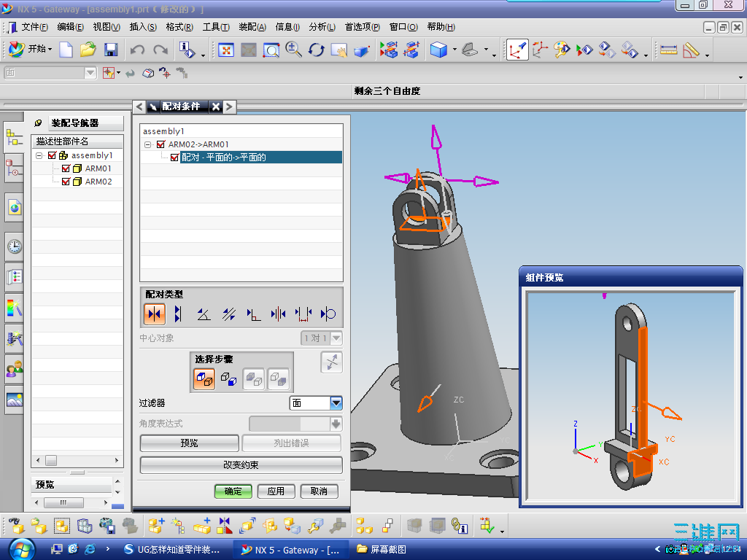The height and width of the screenshot is (560, 747).
Task: Open the 分析(L) menu
Action: tap(322, 27)
